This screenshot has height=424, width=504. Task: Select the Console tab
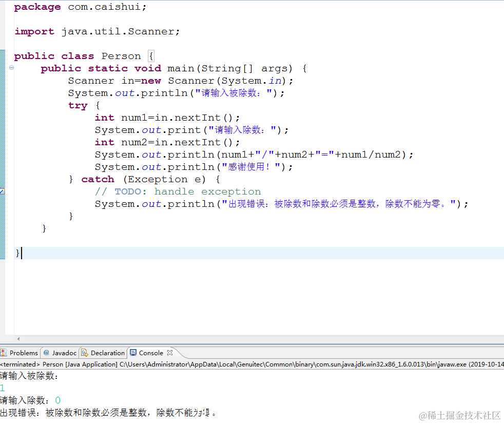[151, 353]
